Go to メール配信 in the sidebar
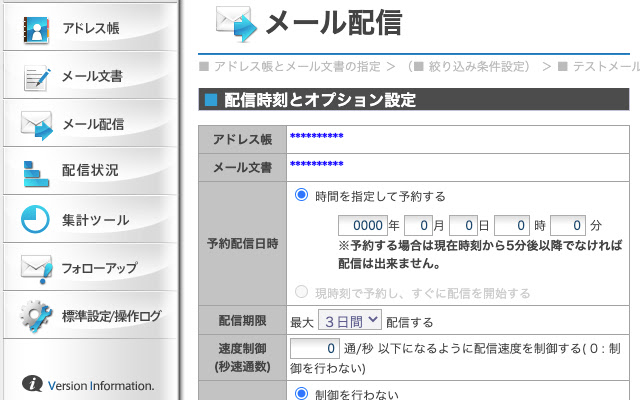The height and width of the screenshot is (400, 640). point(93,124)
